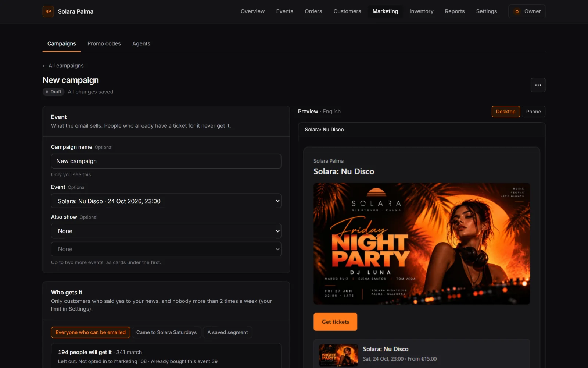
Task: Click the Sat, 24 Oct, 23:00 event details text
Action: coord(400,359)
